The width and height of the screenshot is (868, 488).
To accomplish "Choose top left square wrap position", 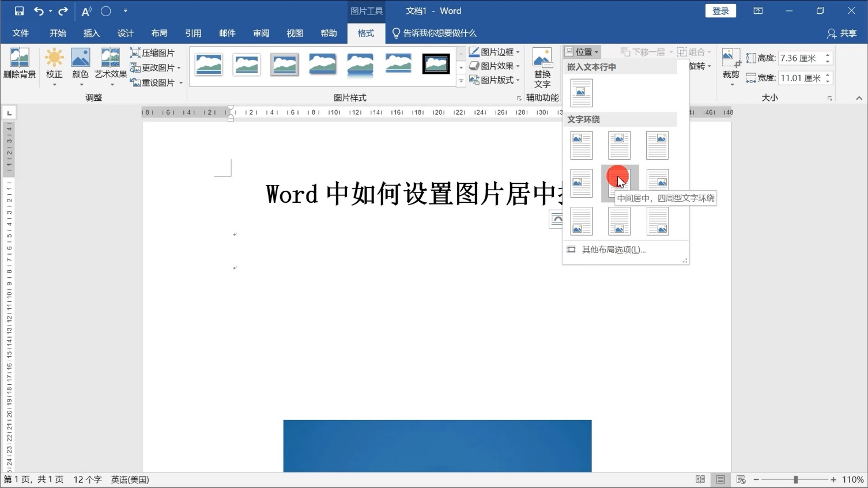I will [x=581, y=145].
